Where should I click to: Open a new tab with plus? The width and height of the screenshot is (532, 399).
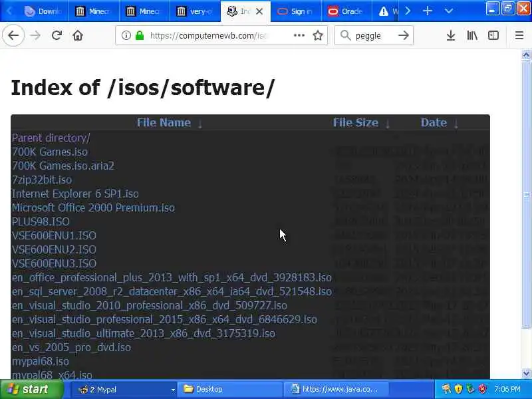tap(428, 11)
